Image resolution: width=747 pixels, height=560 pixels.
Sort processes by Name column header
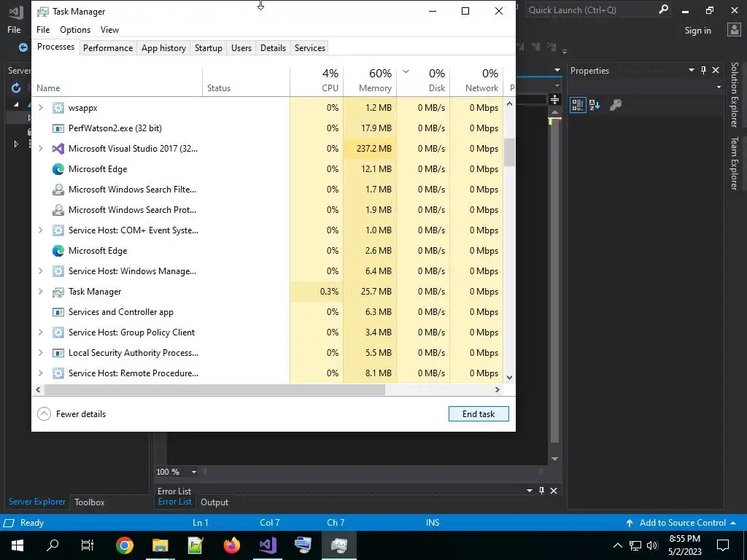click(117, 80)
